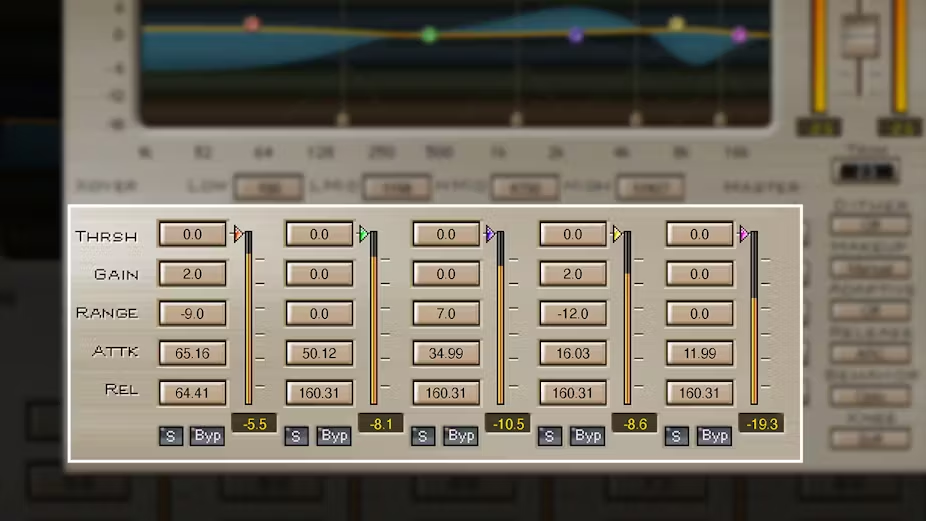
Task: Click the range field showing -12.0
Action: [x=572, y=314]
